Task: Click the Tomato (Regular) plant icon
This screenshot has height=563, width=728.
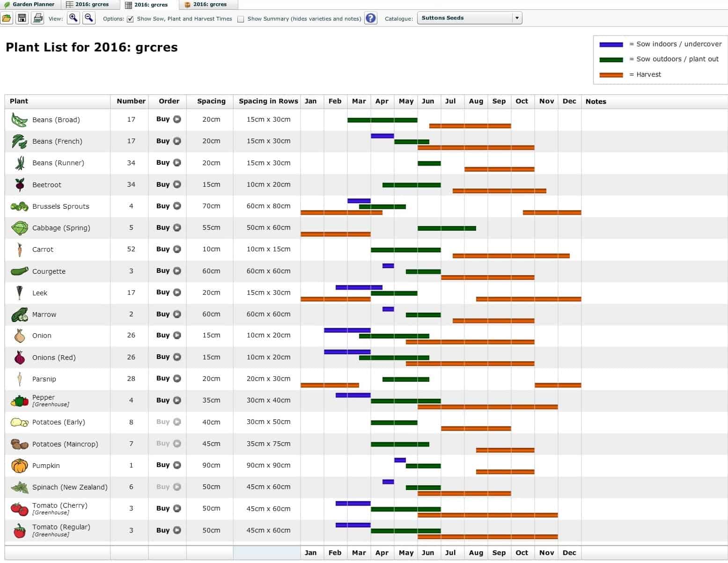Action: tap(20, 531)
